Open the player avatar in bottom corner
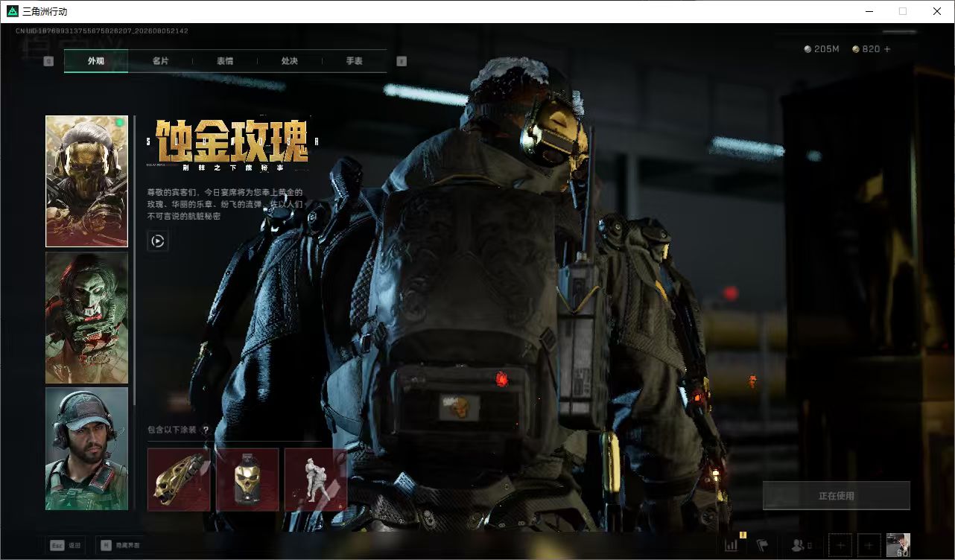The image size is (955, 560). click(898, 545)
